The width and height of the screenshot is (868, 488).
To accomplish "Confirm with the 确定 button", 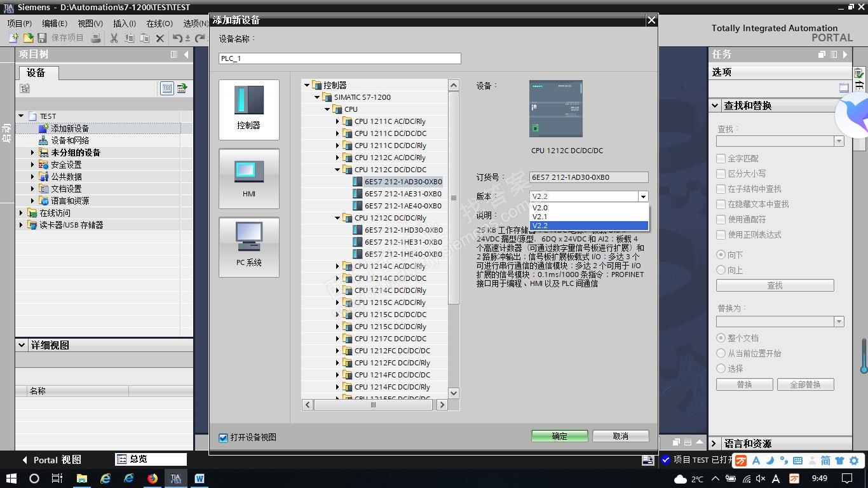I will [560, 437].
